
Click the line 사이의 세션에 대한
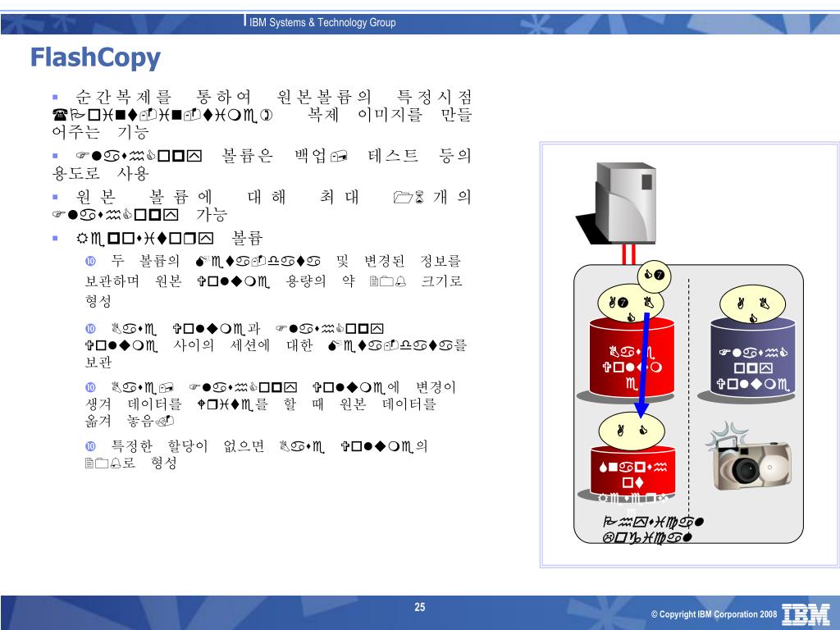[276, 345]
